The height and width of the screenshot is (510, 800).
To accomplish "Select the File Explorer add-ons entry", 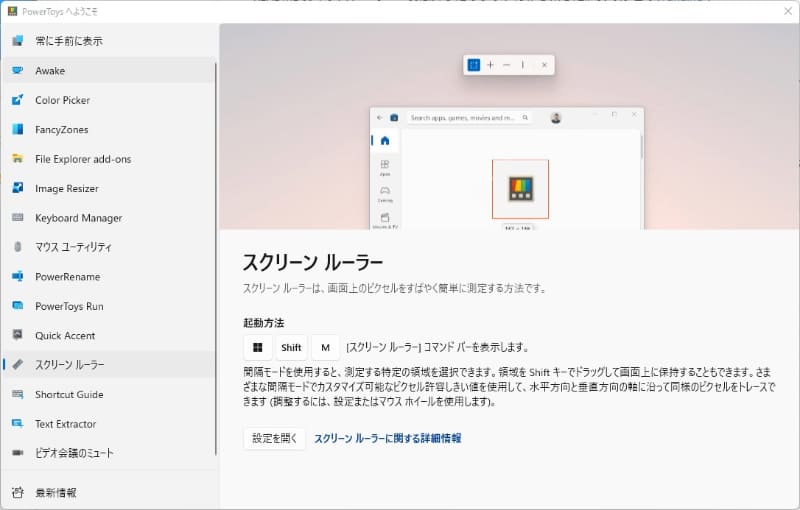I will coord(109,159).
